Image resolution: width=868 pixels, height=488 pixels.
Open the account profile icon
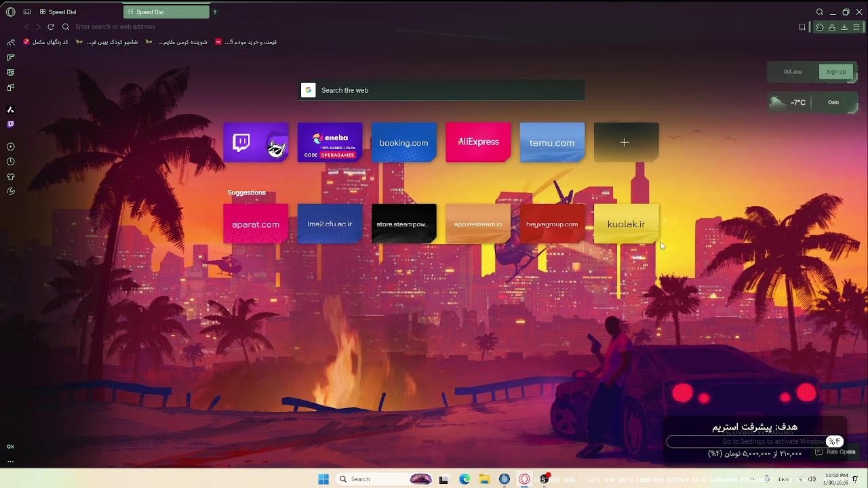click(x=831, y=27)
